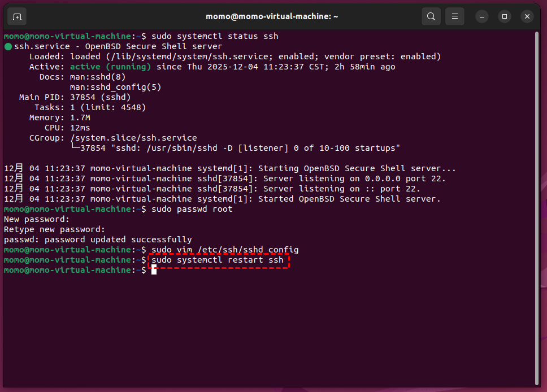This screenshot has height=392, width=547.
Task: Open the hamburger menu
Action: 456,16
